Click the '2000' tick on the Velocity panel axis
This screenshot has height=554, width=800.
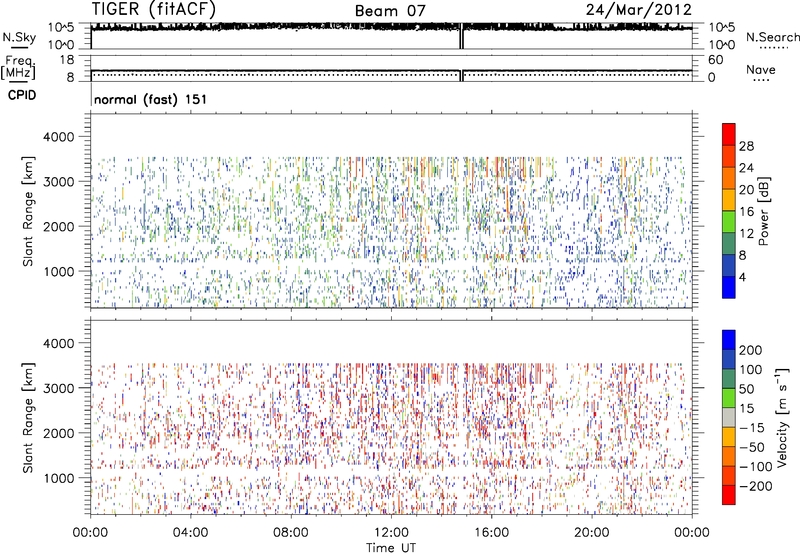pos(59,433)
